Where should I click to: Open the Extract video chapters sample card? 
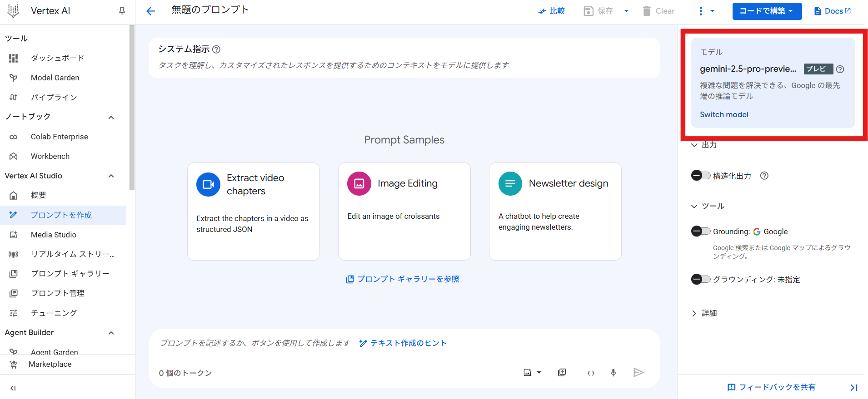click(253, 212)
